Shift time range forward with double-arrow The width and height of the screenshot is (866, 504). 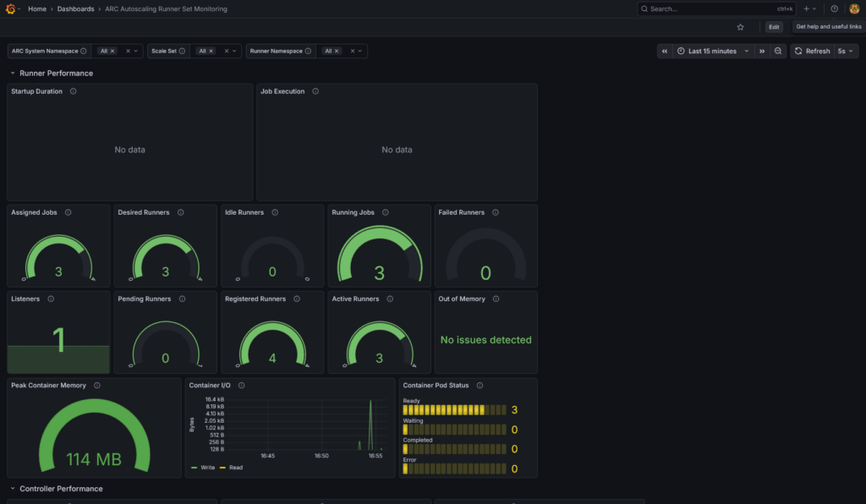coord(762,51)
